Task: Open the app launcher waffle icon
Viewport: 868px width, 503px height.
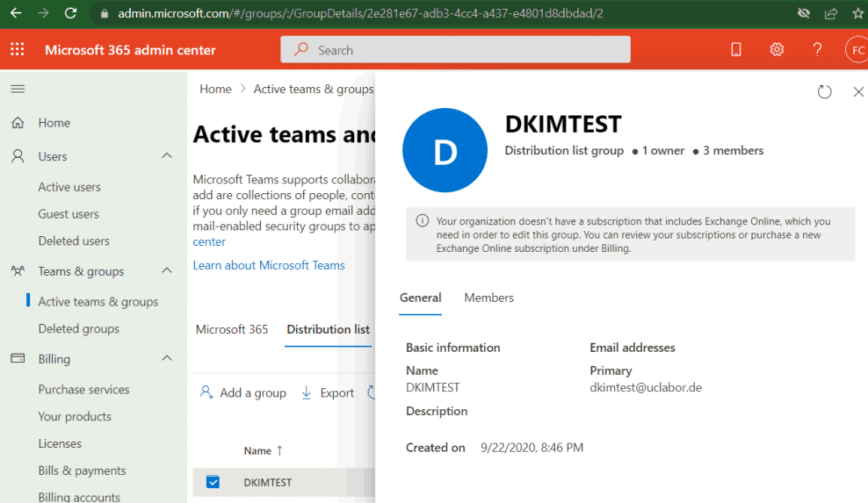Action: 18,50
